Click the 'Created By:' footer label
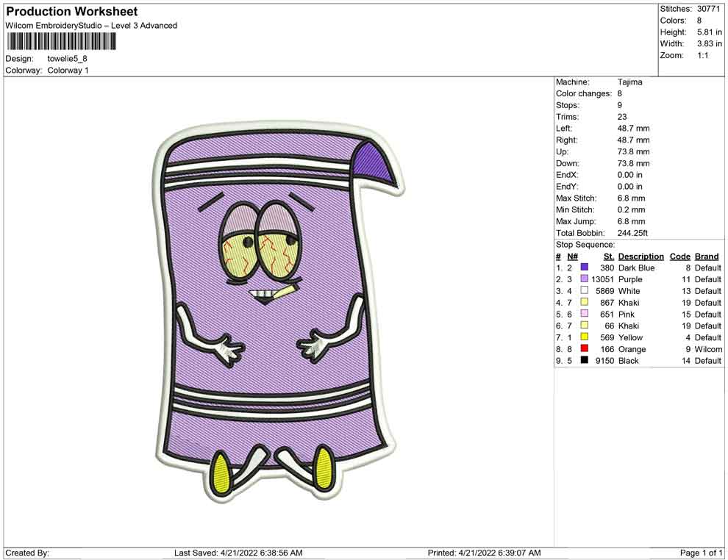Viewport: 728px width, 560px height. (x=27, y=553)
